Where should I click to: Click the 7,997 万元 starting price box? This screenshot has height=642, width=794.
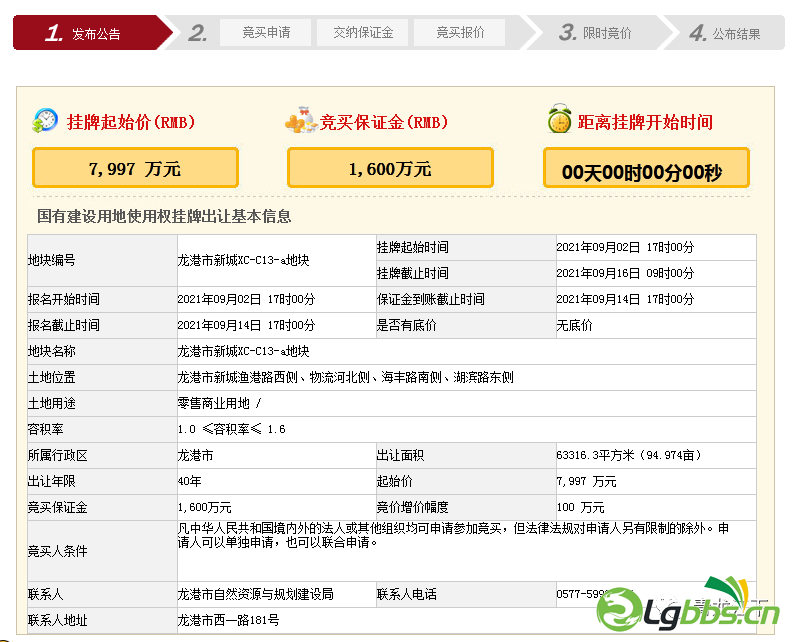pos(135,168)
